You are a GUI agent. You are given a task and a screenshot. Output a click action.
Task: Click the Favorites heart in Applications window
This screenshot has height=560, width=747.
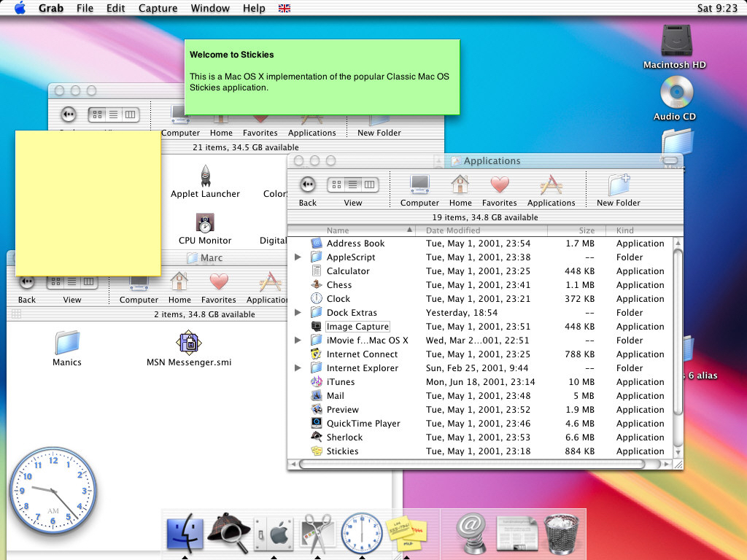(499, 185)
